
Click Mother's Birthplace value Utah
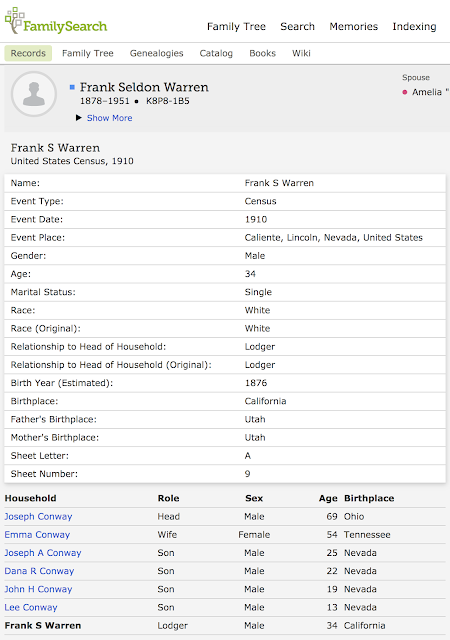click(255, 438)
